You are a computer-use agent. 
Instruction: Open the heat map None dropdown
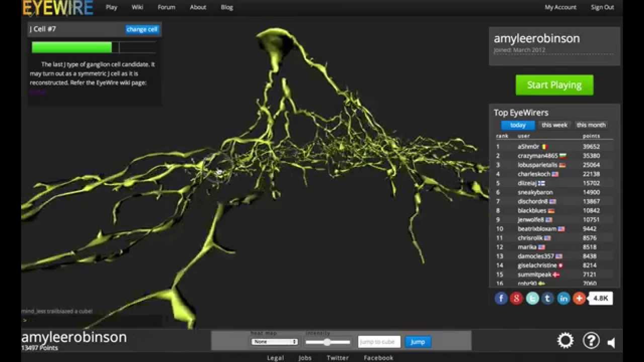coord(275,342)
